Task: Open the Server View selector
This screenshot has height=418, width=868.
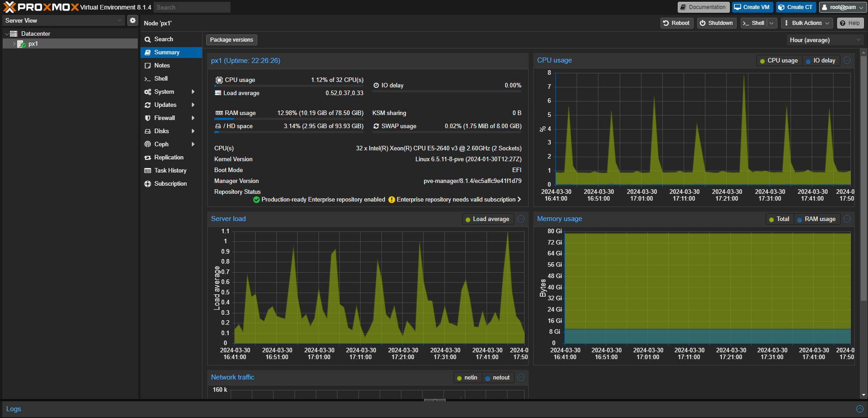Action: coord(63,20)
